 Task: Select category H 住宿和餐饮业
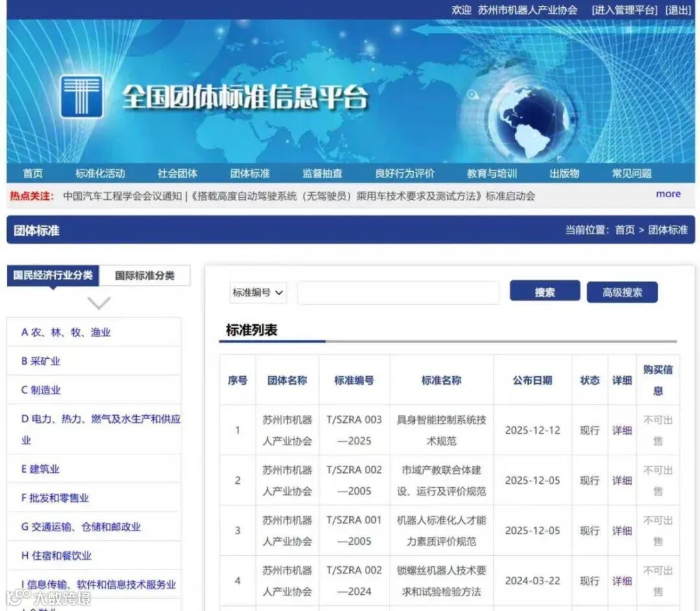tap(56, 556)
